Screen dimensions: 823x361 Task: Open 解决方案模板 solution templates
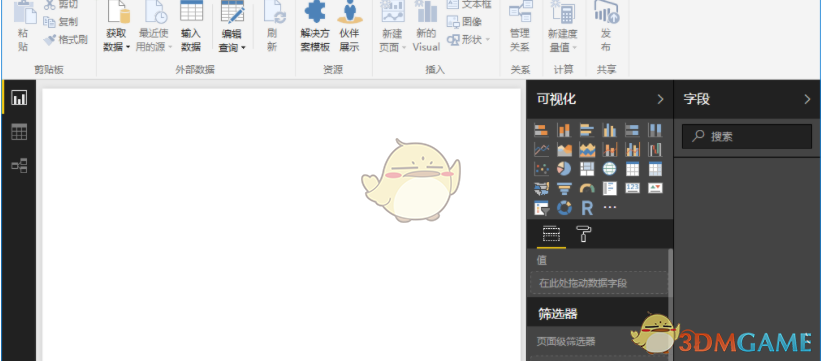315,26
